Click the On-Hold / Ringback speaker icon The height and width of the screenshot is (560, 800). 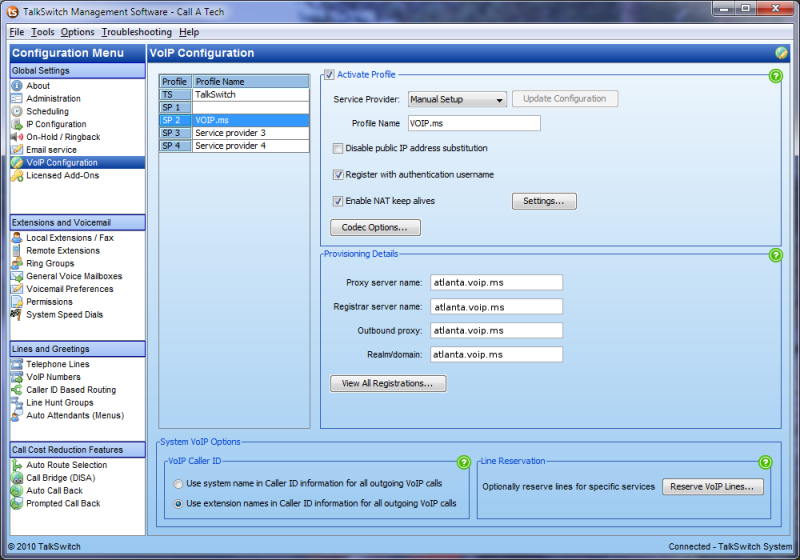tap(17, 137)
